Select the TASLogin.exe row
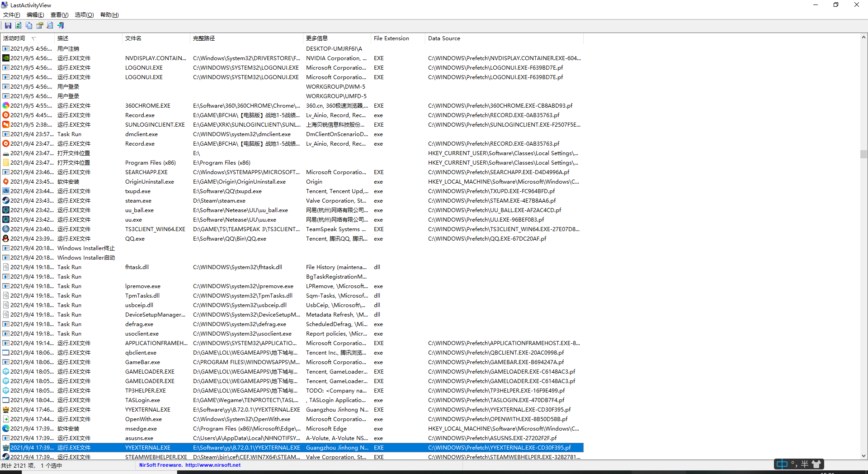 292,400
